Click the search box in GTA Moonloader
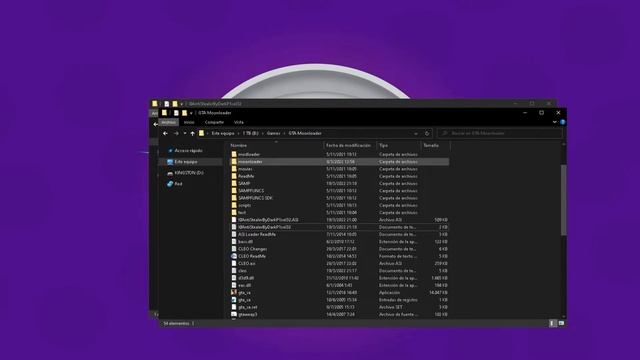The height and width of the screenshot is (360, 640). click(x=500, y=133)
